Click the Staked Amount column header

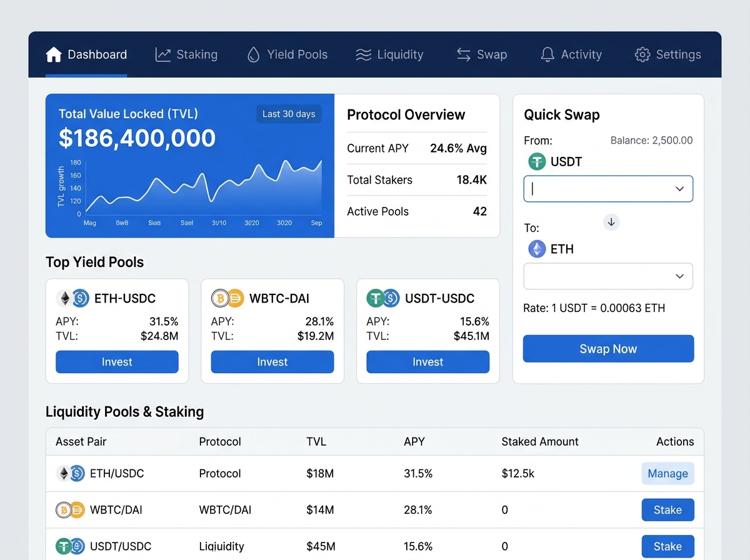tap(540, 442)
